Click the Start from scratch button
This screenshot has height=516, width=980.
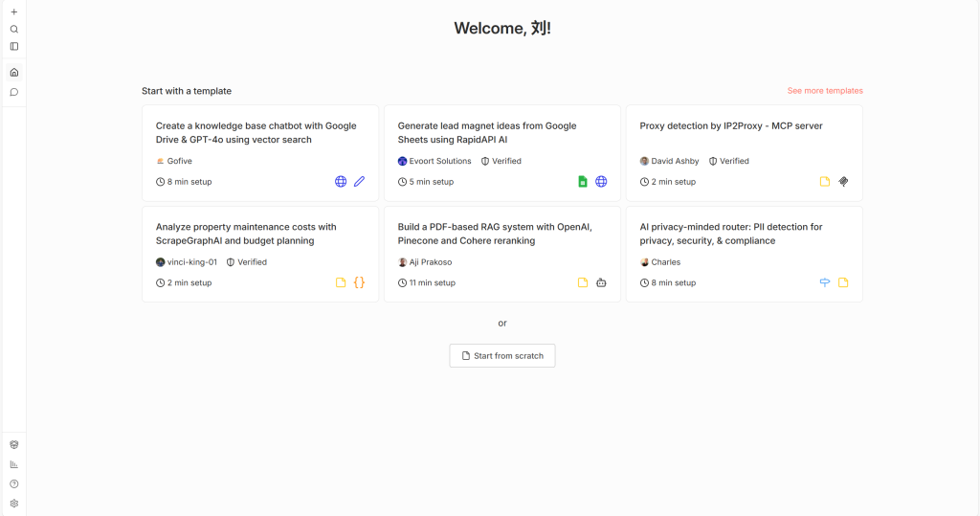click(502, 356)
